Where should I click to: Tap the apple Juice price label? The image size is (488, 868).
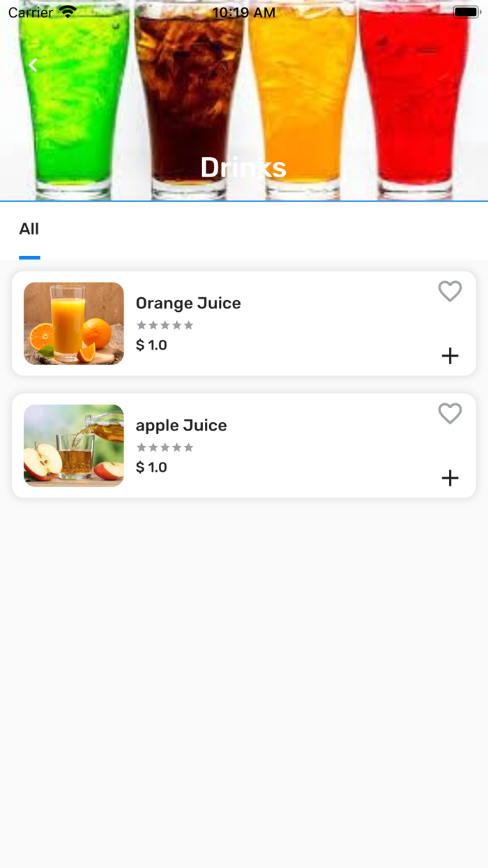151,467
